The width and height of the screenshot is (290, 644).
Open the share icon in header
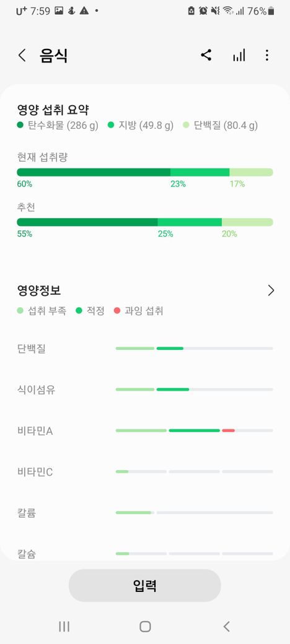(x=206, y=55)
